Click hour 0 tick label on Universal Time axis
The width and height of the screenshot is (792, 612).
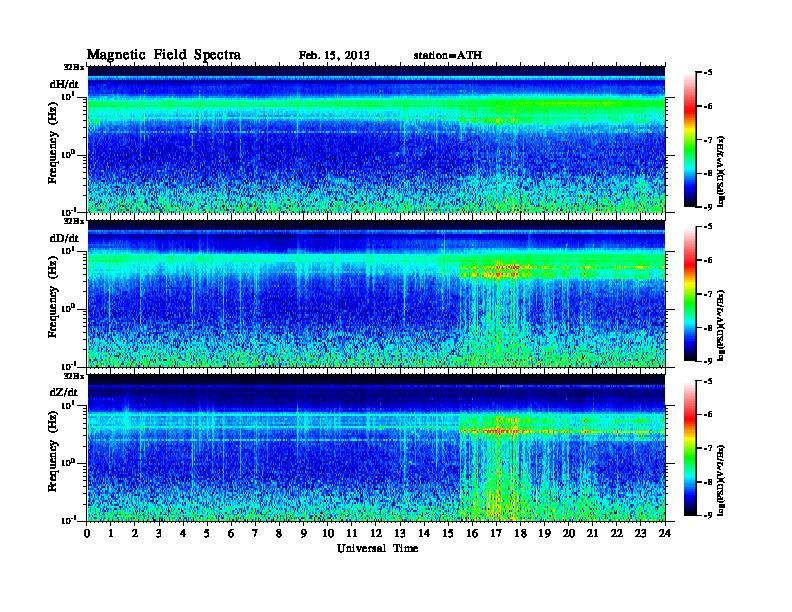87,533
